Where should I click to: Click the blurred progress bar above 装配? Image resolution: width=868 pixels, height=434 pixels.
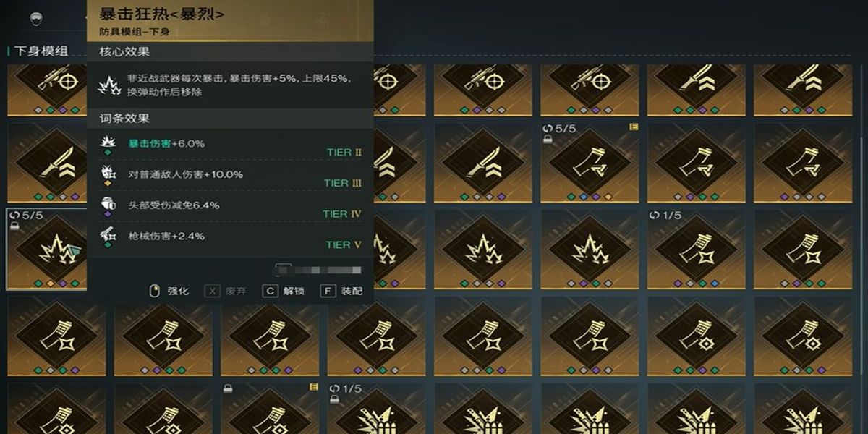(318, 270)
